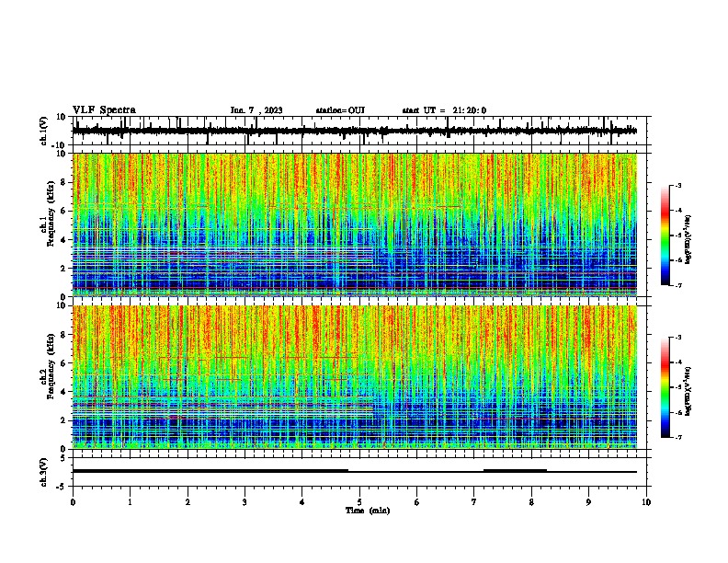Viewport: 728px width, 563px height.
Task: Click the "-10" tick on ch.1 waveform axis
Action: (x=60, y=145)
